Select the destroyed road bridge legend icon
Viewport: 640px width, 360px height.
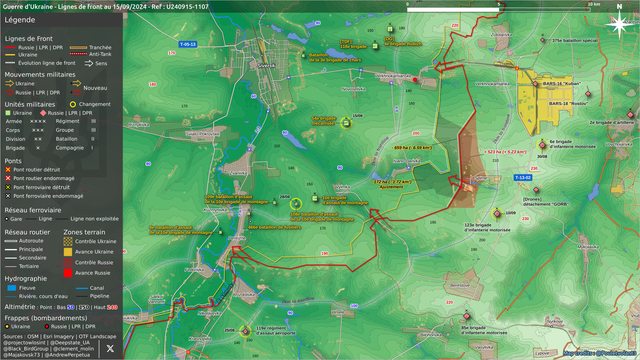pyautogui.click(x=8, y=169)
